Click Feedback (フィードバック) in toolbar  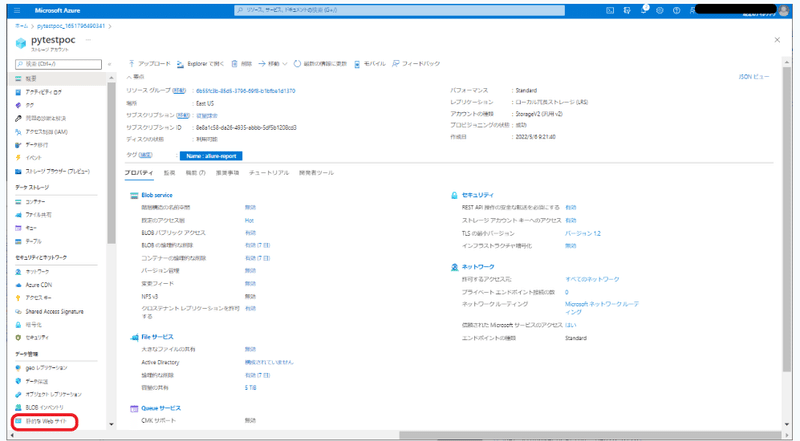click(x=416, y=64)
